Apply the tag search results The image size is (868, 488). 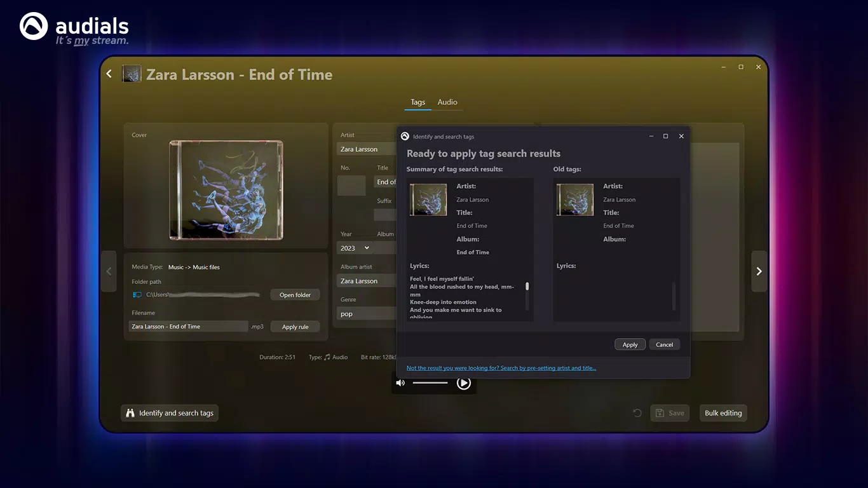630,344
